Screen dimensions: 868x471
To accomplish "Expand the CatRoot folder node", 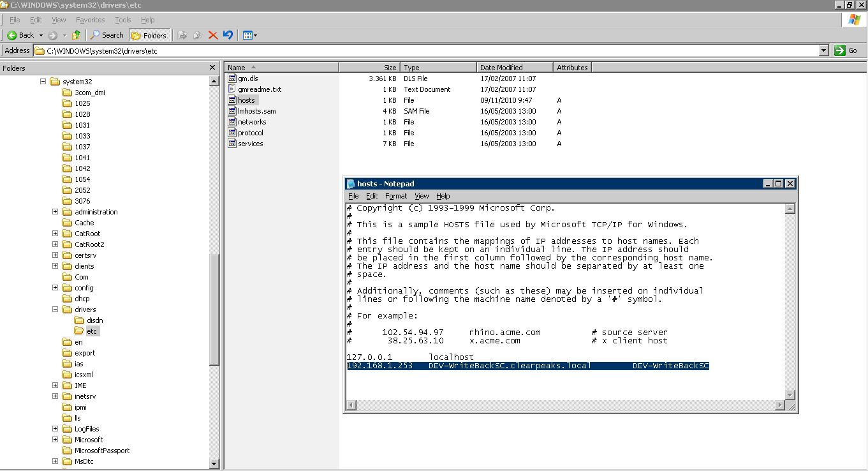I will (x=55, y=234).
